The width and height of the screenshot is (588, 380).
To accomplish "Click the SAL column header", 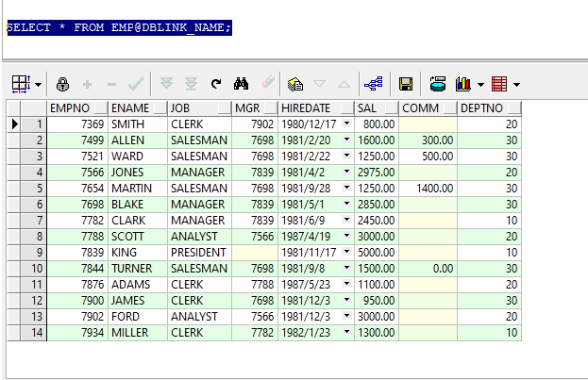I will tap(377, 107).
